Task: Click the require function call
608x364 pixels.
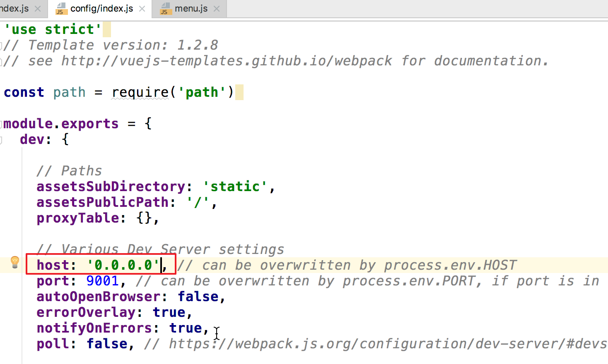Action: click(x=140, y=92)
